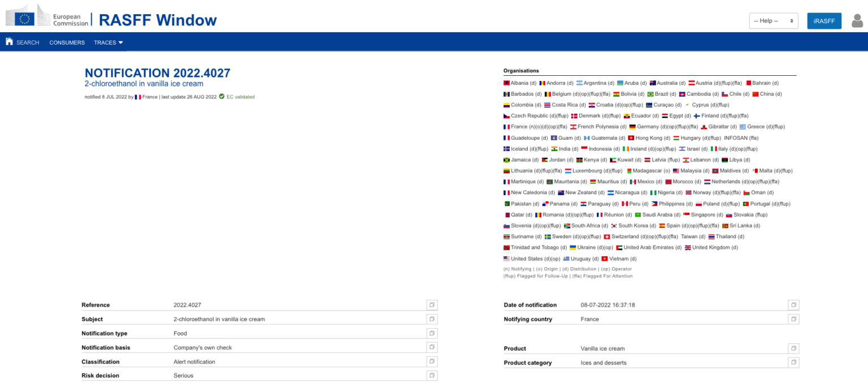The height and width of the screenshot is (387, 868).
Task: Click copy icon next to Product
Action: [x=793, y=349]
